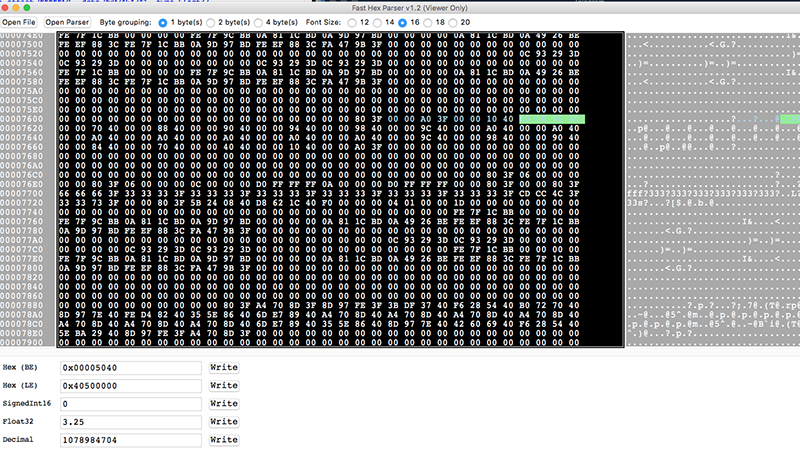800x450 pixels.
Task: Click offset 00007880 in address column
Action: click(22, 305)
